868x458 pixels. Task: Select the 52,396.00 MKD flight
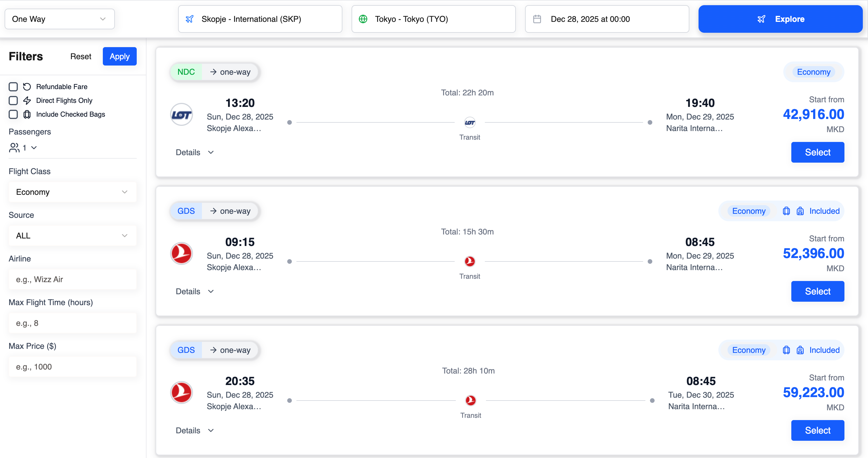pos(817,292)
